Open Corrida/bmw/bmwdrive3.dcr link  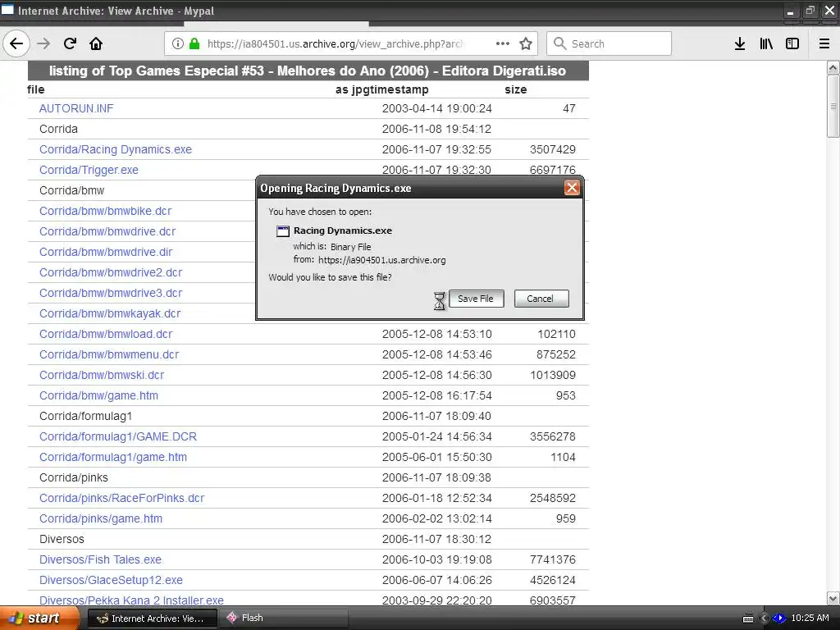111,293
